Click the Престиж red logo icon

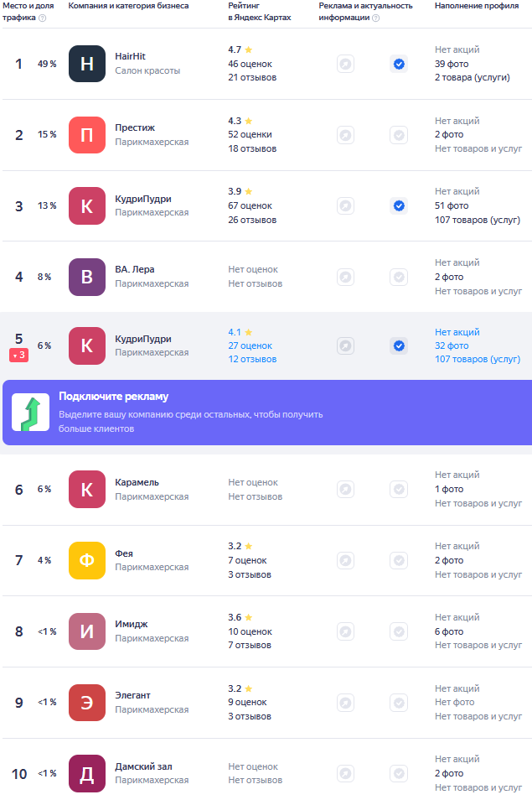(87, 135)
